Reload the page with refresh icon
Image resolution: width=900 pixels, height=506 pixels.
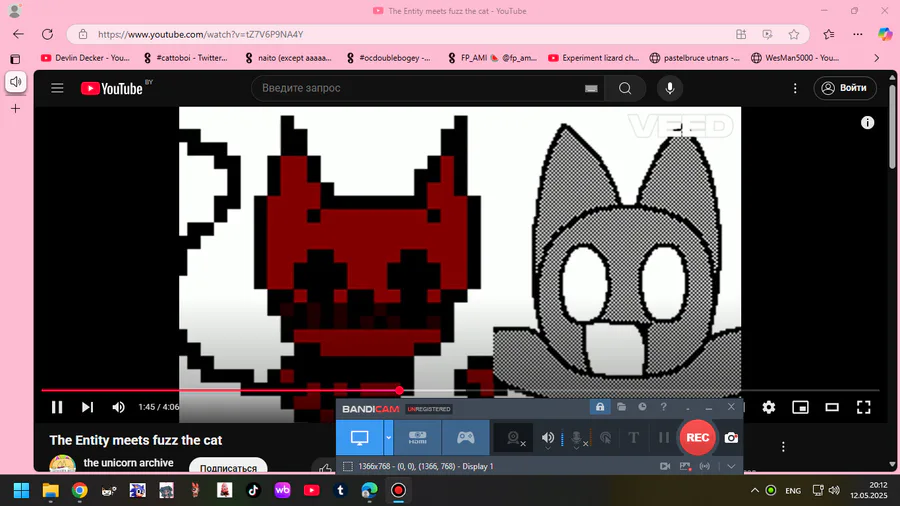pyautogui.click(x=47, y=34)
